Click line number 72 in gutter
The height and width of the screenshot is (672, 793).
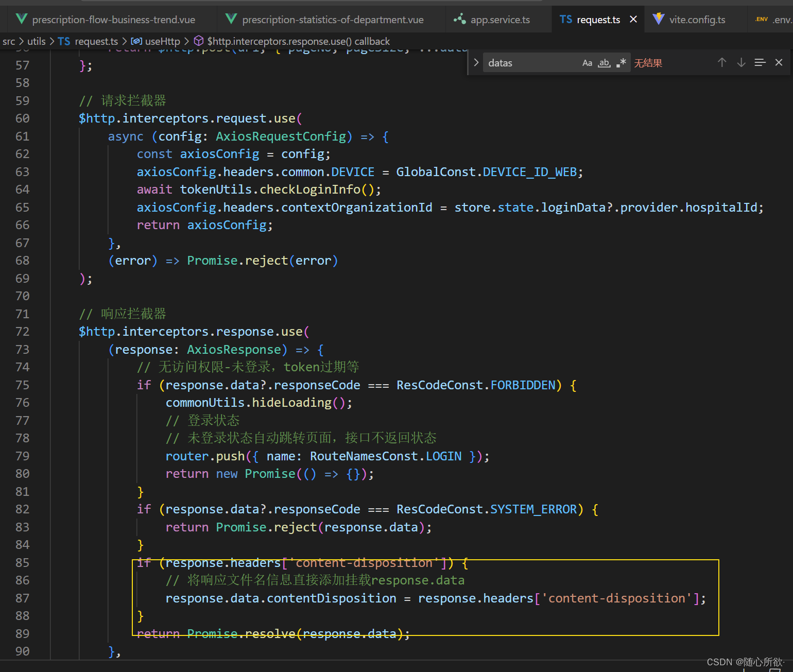tap(23, 332)
